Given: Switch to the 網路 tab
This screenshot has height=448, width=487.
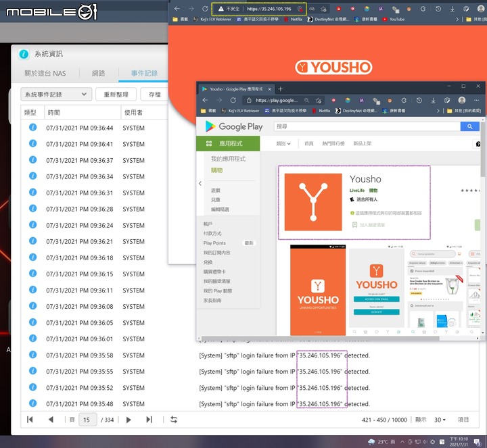Looking at the screenshot, I should point(99,73).
